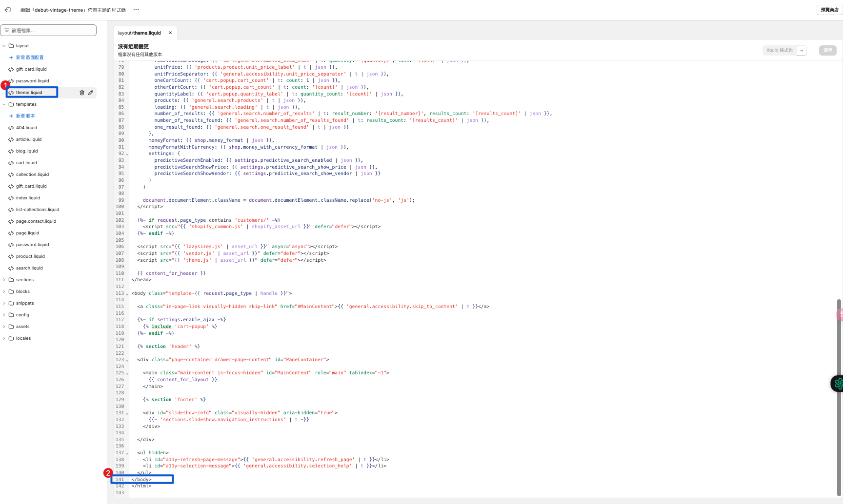Screen dimensions: 843x504
Task: Click the 'vendor.js' script tag line
Action: coord(233,253)
